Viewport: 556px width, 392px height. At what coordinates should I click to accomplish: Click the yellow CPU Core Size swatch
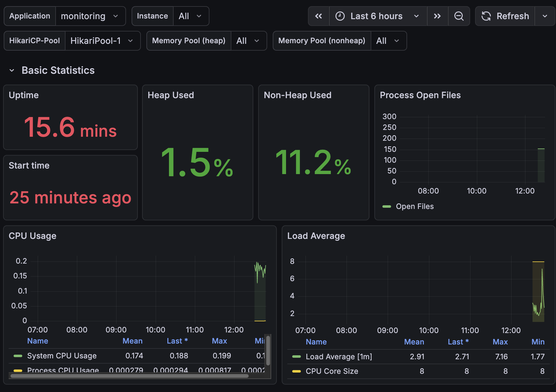[x=297, y=371]
